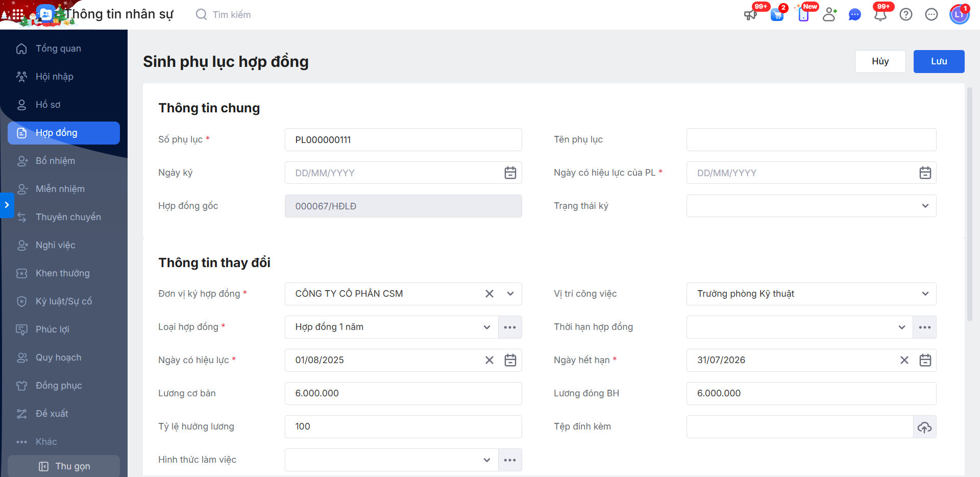
Task: Click calendar icon in Ngày ký field
Action: click(x=510, y=173)
